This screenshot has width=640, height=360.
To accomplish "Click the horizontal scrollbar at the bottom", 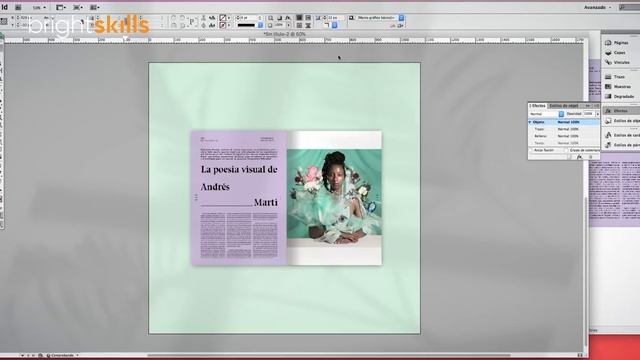I will point(329,355).
